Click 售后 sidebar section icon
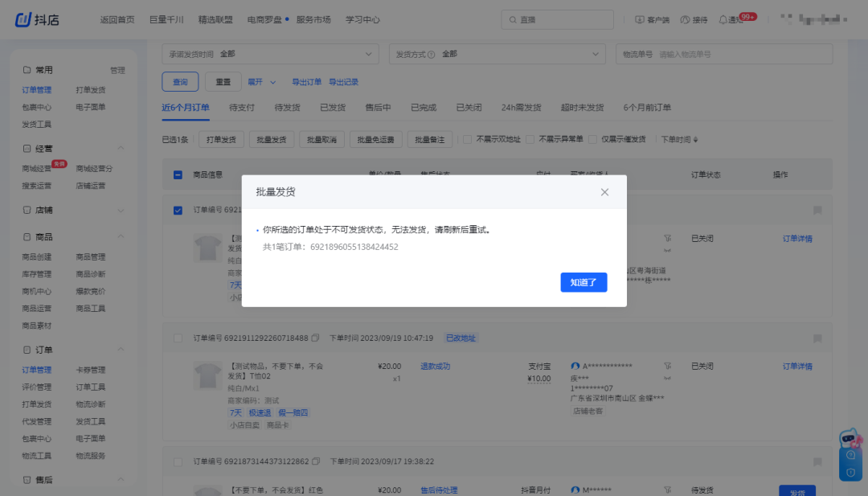Viewport: 868px width, 496px height. (27, 480)
